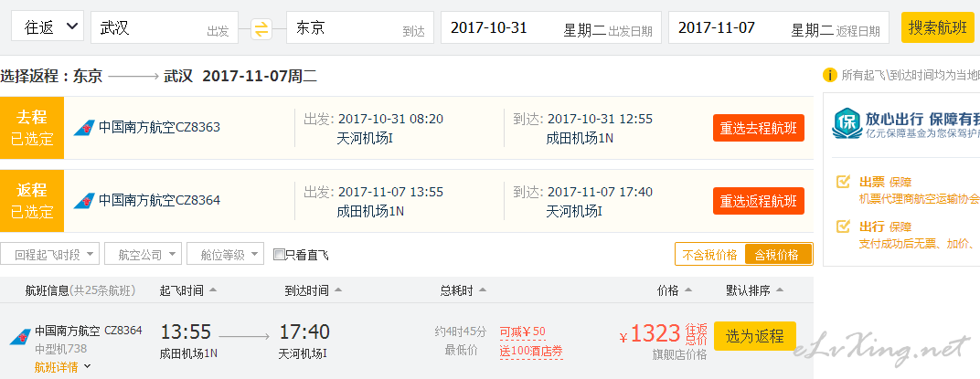Switch to 不含税价格 price view
The height and width of the screenshot is (379, 980).
pyautogui.click(x=710, y=254)
